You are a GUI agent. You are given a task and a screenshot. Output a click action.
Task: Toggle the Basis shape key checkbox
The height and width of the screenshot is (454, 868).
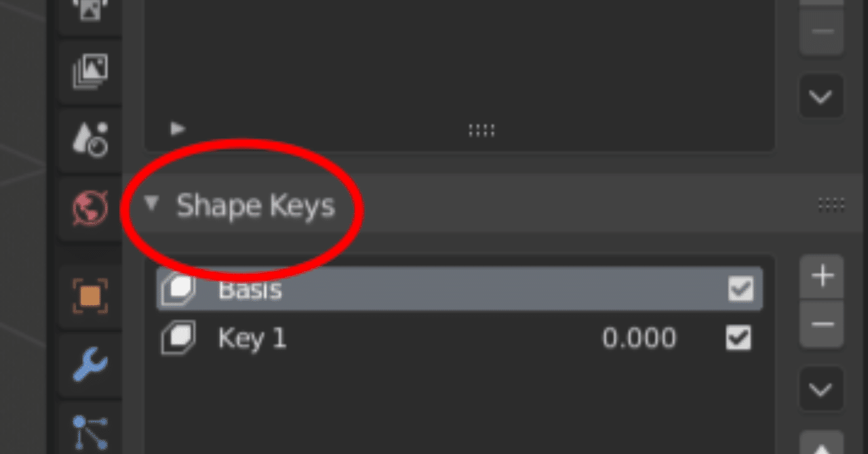740,289
